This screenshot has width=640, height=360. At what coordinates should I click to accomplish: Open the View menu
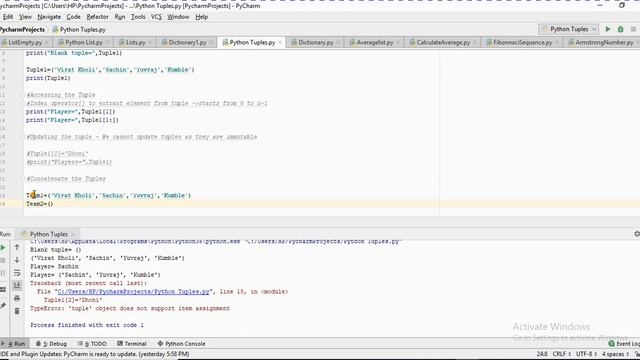[25, 17]
